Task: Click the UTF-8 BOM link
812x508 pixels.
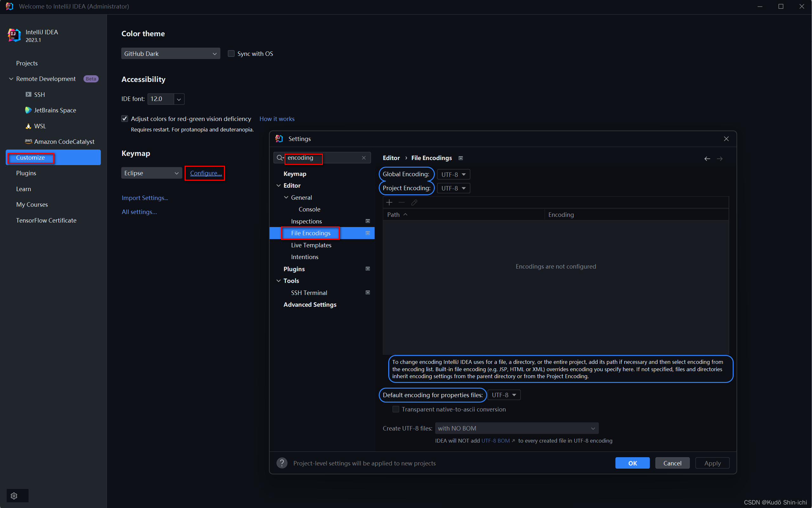Action: click(495, 441)
